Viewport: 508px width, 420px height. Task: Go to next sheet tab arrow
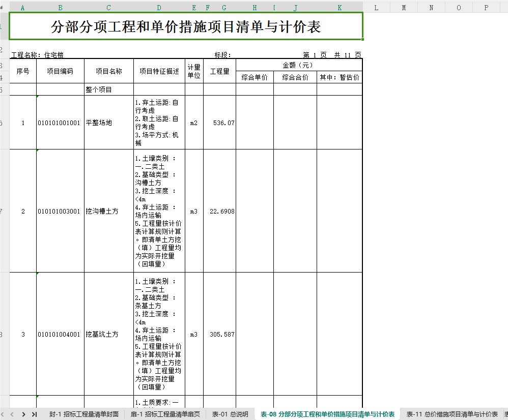pos(23,414)
